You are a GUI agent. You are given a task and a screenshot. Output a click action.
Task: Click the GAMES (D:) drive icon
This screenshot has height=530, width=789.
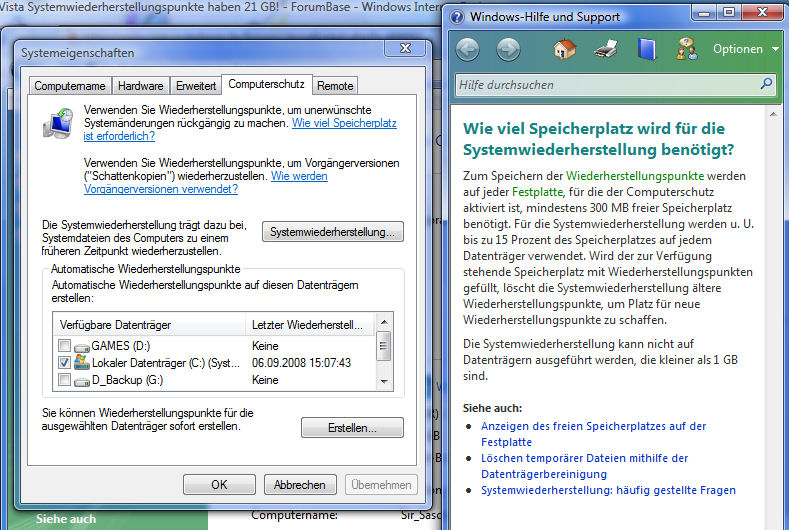(x=82, y=347)
